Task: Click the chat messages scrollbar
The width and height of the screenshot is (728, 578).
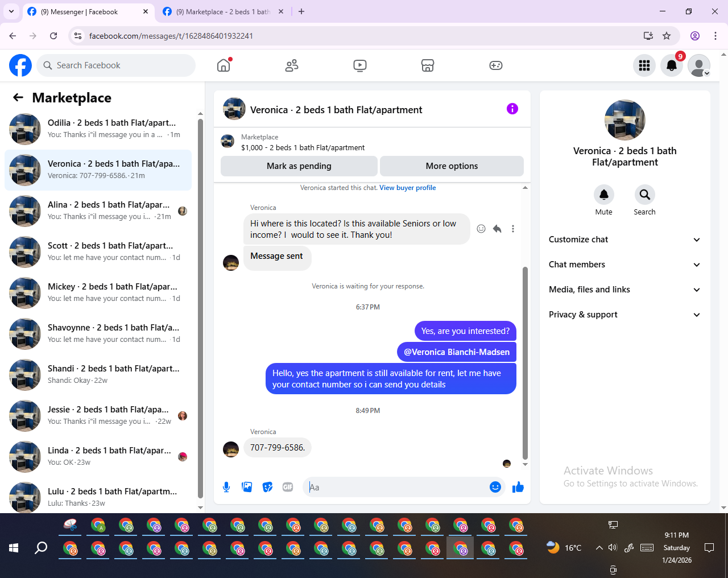Action: tap(525, 363)
